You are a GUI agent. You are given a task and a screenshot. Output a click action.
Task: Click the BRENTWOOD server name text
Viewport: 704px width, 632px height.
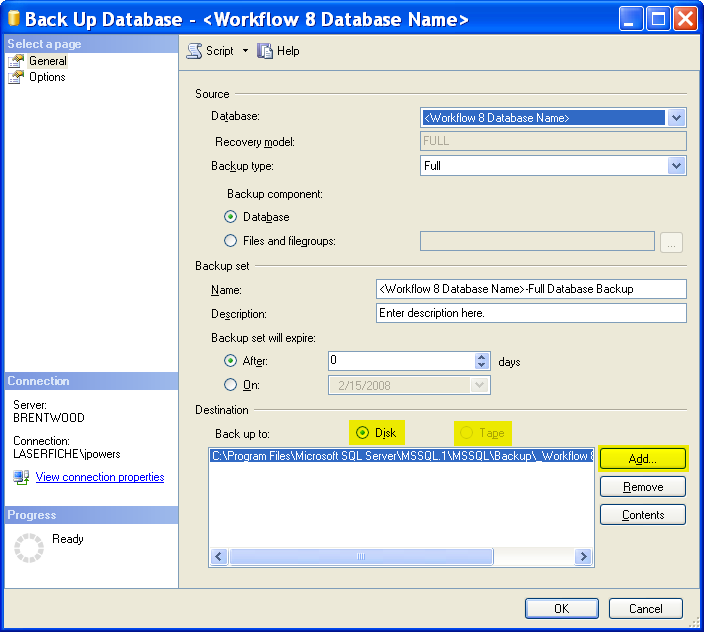48,418
